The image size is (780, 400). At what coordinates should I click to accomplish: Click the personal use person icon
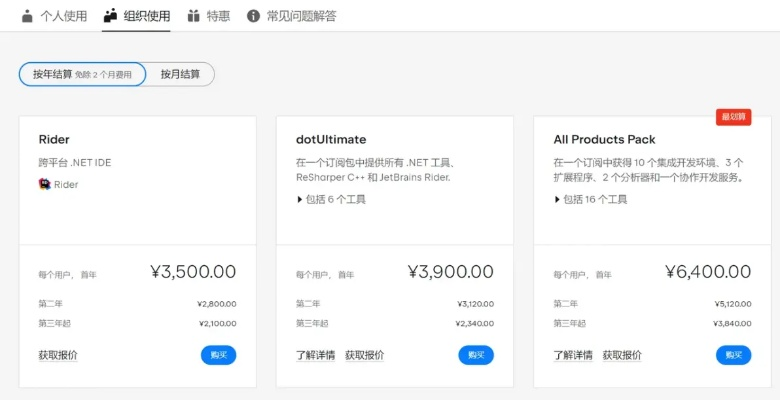point(27,16)
